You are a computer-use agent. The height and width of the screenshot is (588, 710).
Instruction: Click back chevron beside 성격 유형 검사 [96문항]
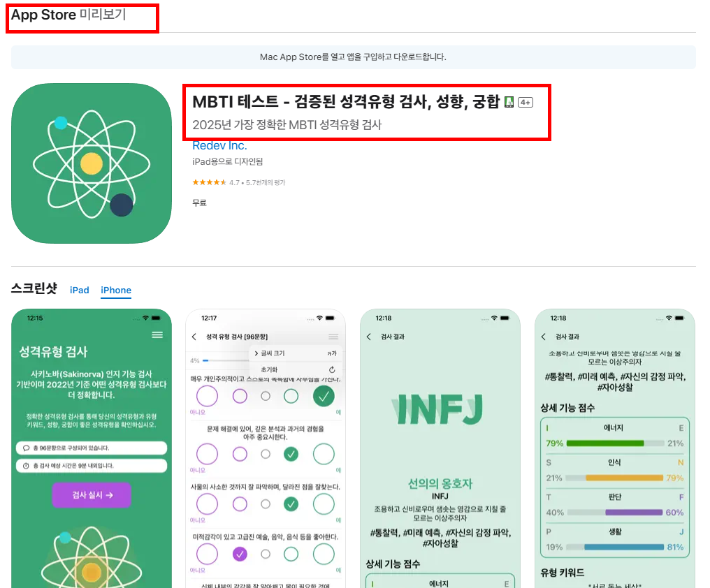pos(194,337)
